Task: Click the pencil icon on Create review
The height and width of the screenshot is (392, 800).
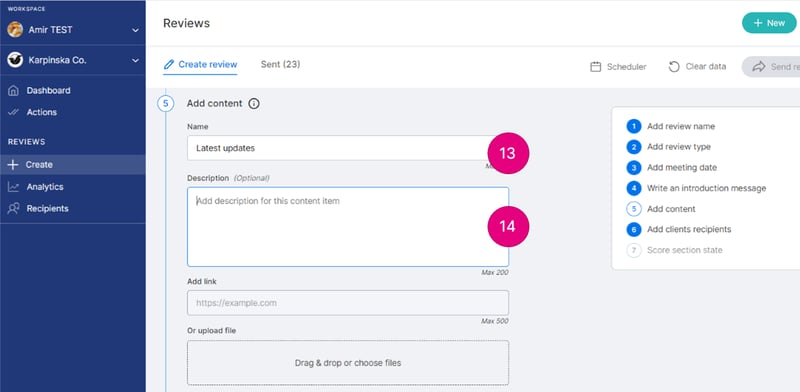Action: pos(169,65)
